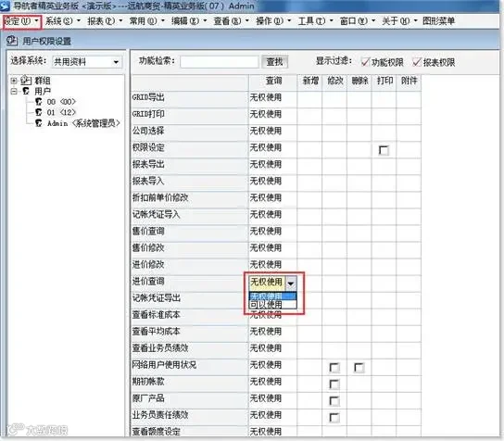Click the 查找 search button
The height and width of the screenshot is (441, 504).
tap(274, 62)
